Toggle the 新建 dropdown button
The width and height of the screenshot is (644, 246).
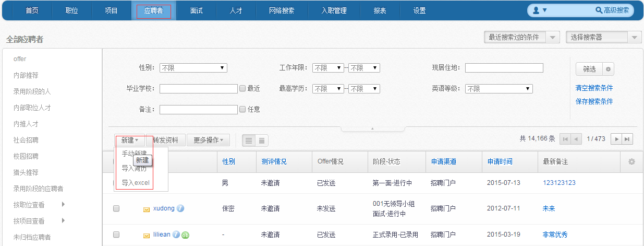130,140
